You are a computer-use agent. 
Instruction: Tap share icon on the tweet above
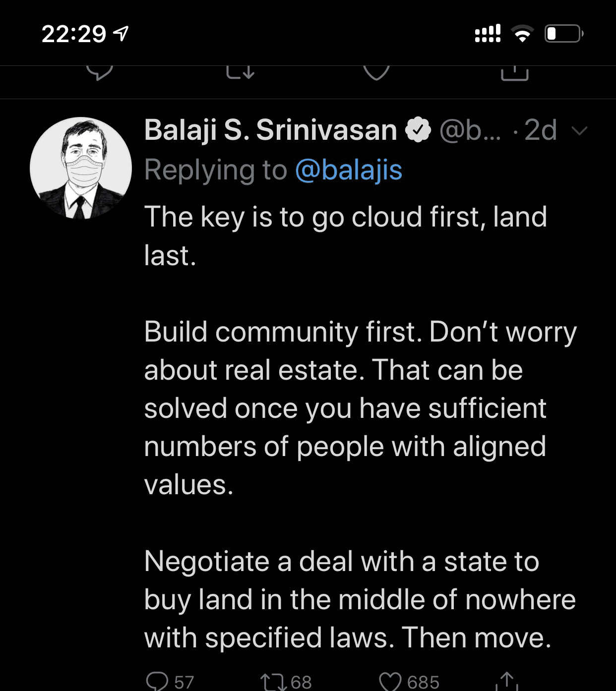click(515, 72)
